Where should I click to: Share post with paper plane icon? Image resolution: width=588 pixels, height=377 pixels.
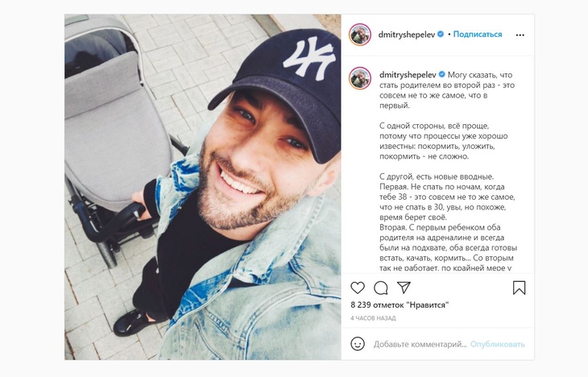point(404,288)
